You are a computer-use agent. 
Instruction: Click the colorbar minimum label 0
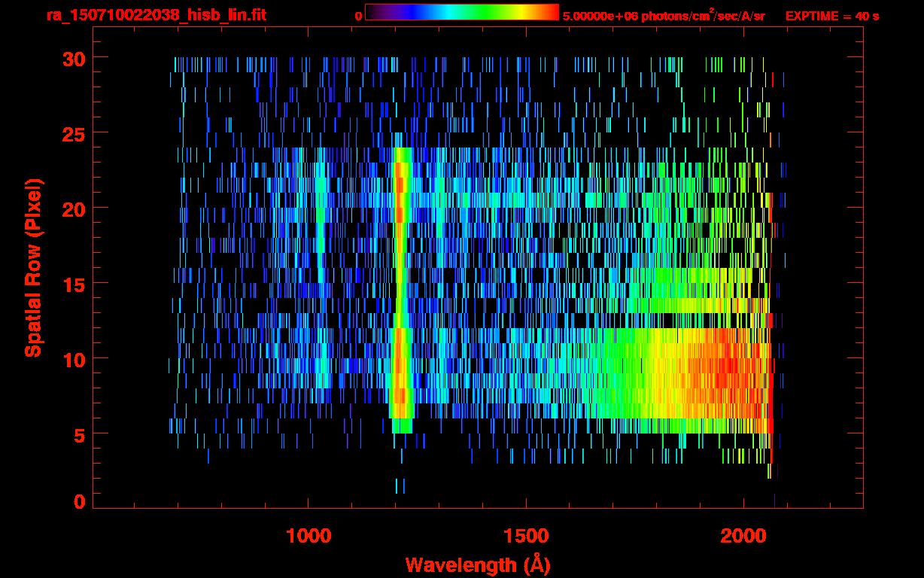[x=358, y=16]
